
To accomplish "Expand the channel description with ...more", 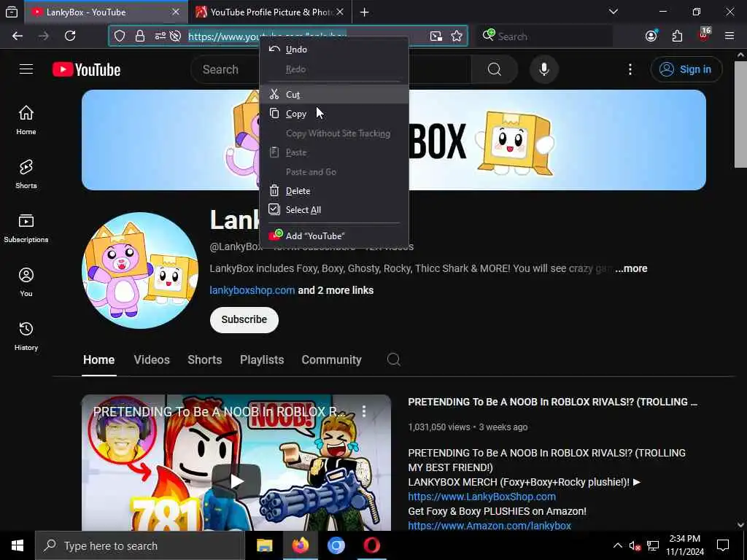I will pyautogui.click(x=631, y=268).
